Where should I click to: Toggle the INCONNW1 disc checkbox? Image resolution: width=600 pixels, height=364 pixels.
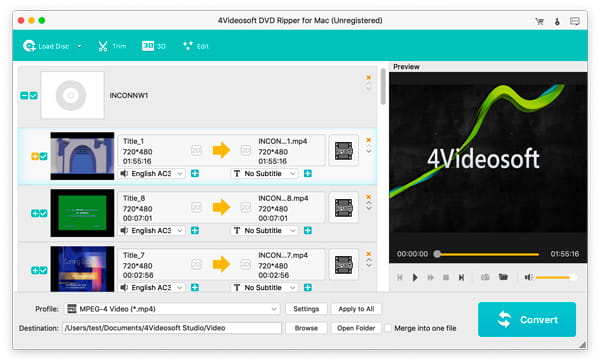34,95
